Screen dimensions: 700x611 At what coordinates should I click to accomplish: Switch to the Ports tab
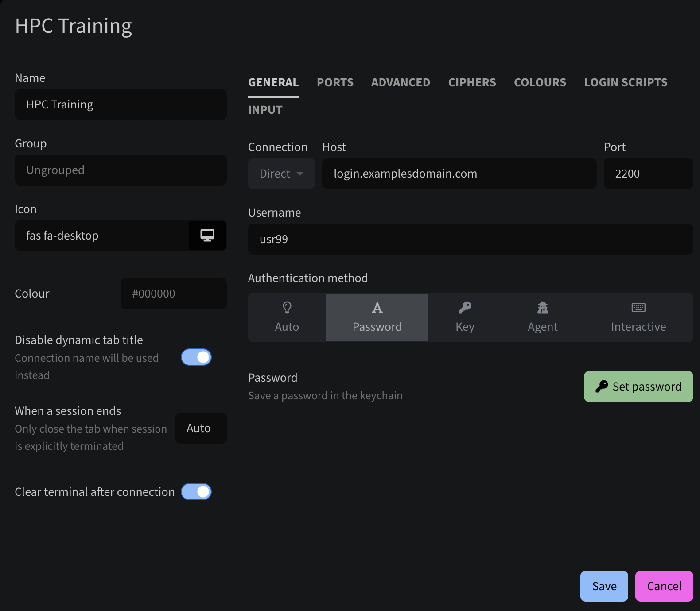pos(335,82)
